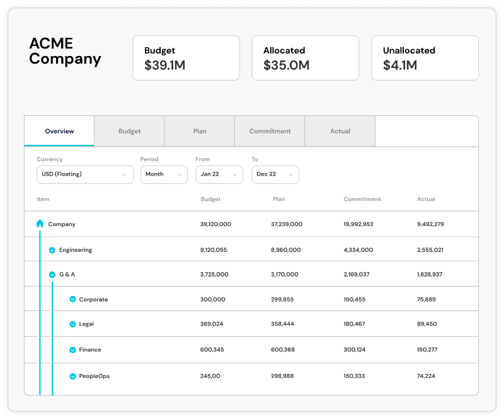Click Legal budget value 369,024

click(x=212, y=324)
